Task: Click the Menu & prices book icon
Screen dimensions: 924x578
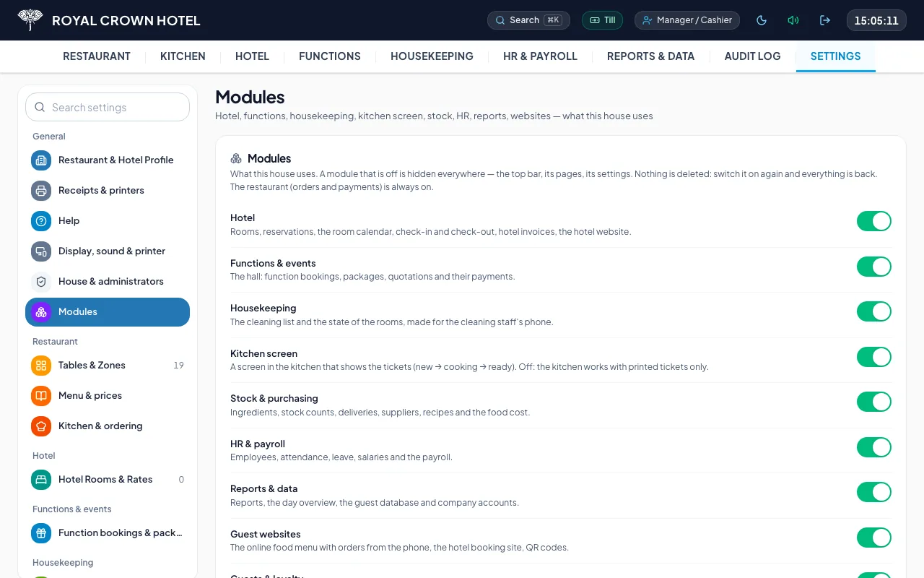Action: point(41,396)
